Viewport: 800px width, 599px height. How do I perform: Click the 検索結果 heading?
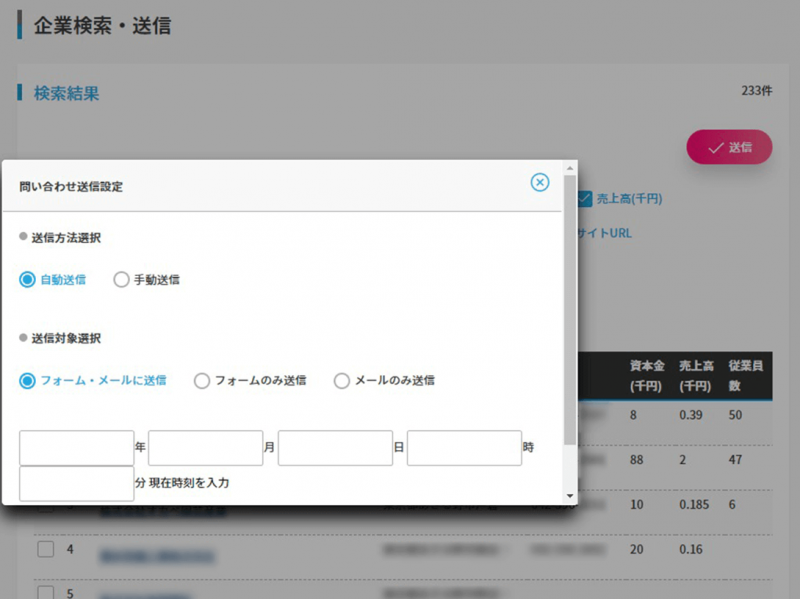[x=66, y=93]
